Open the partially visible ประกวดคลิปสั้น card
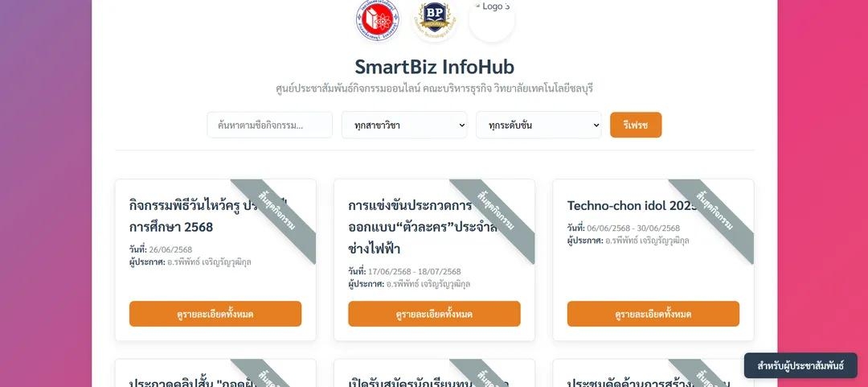 215,373
